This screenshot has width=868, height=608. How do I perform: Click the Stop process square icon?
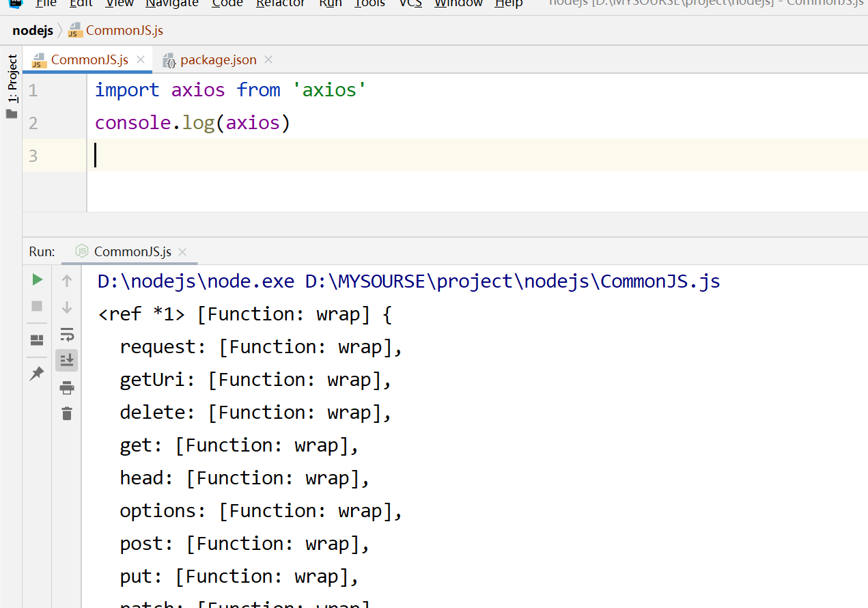coord(38,307)
